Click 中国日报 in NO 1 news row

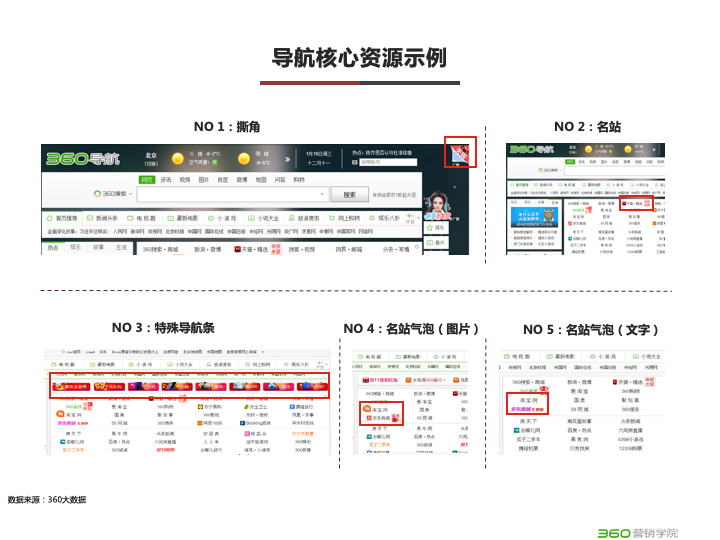(x=236, y=231)
